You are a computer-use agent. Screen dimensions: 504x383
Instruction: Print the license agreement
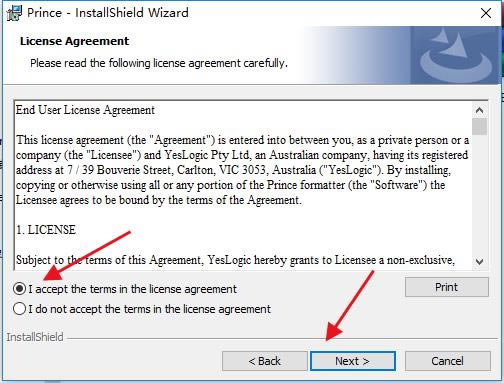[447, 287]
